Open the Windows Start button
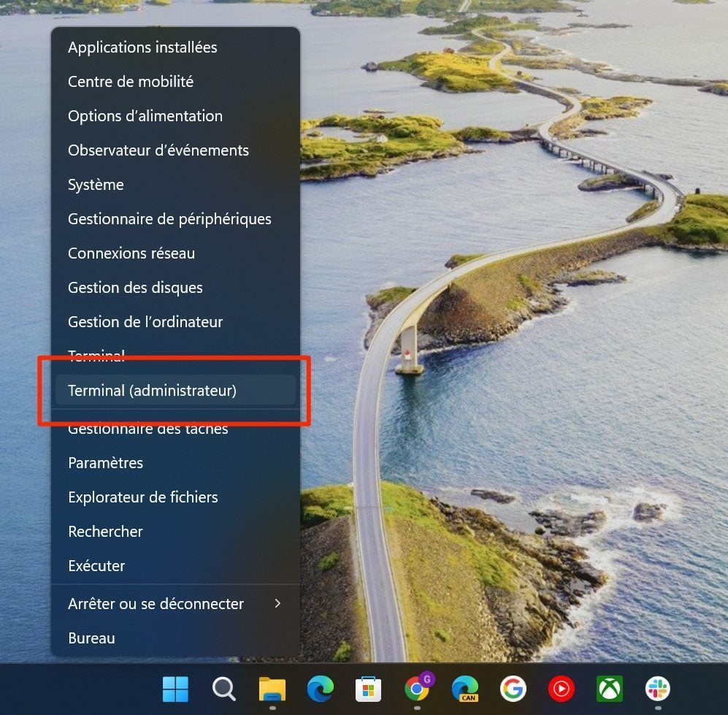The height and width of the screenshot is (715, 728). pyautogui.click(x=175, y=689)
